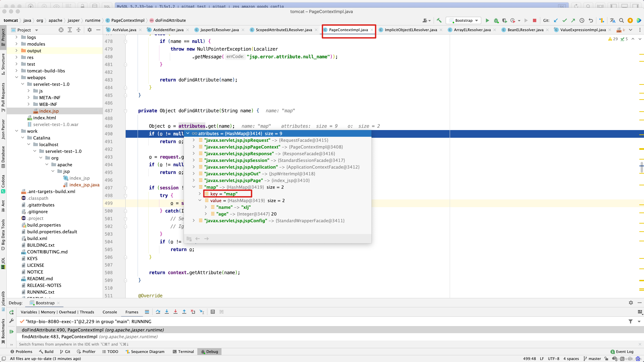Expand the jspConfig attribute entry

(x=193, y=220)
